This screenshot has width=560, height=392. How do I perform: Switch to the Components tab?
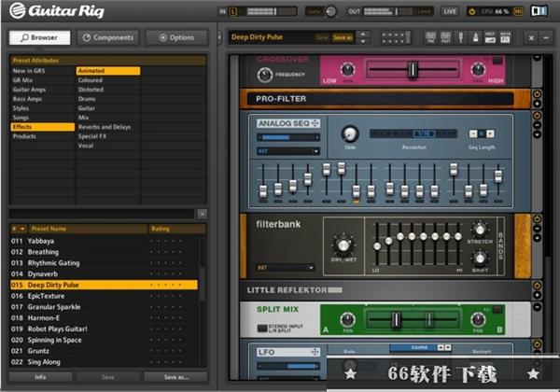click(x=108, y=37)
